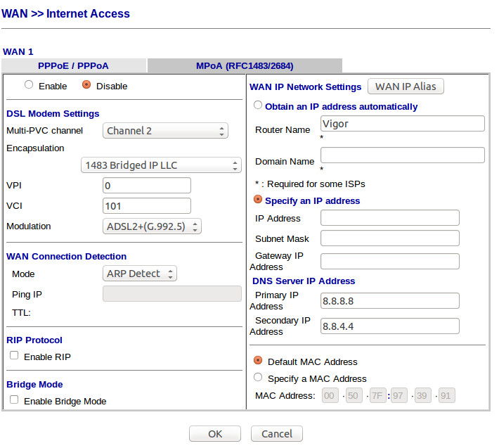Screen dimensions: 499x448
Task: Open the WAN Connection Detection Mode dropdown
Action: tap(139, 274)
